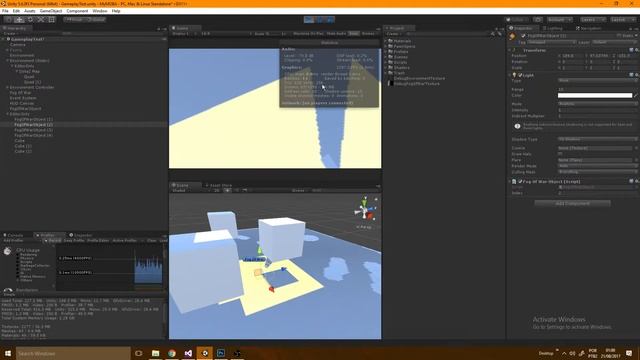Screen dimensions: 640x360
Task: Switch to the Asset Store tab
Action: click(x=218, y=185)
